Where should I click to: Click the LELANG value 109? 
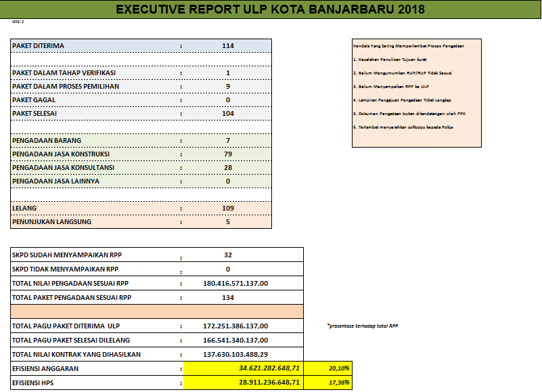point(227,208)
